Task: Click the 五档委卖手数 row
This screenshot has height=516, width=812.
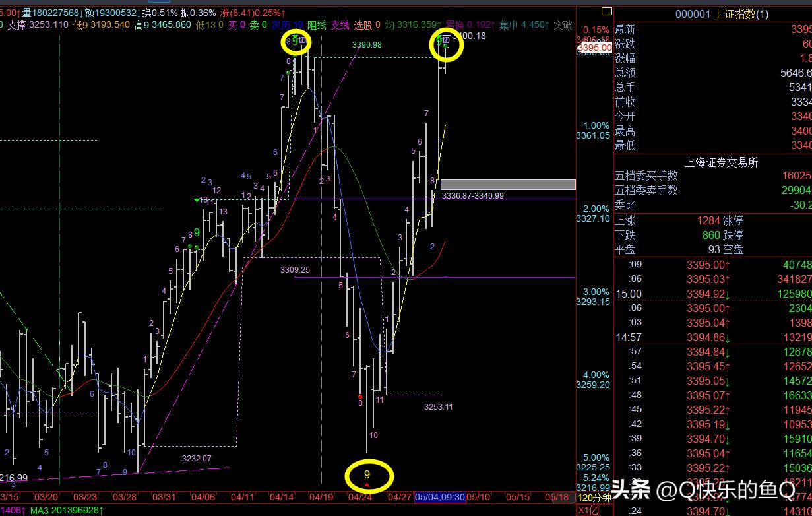Action: [713, 191]
